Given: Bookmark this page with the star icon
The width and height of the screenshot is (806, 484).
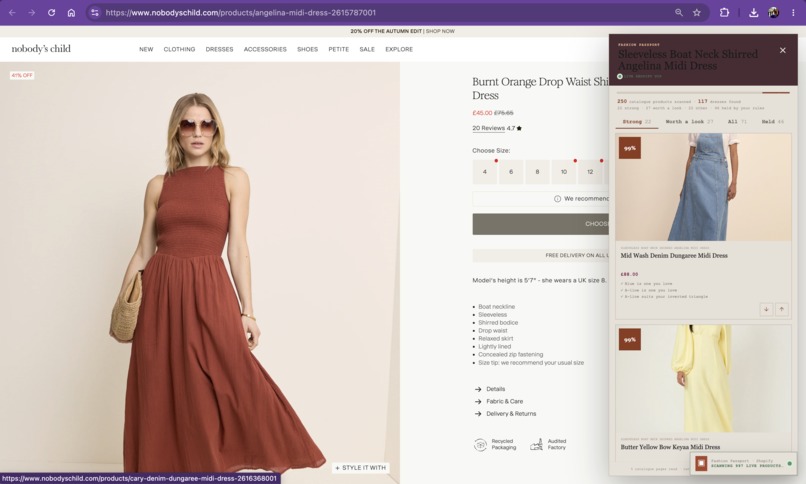Looking at the screenshot, I should (697, 13).
